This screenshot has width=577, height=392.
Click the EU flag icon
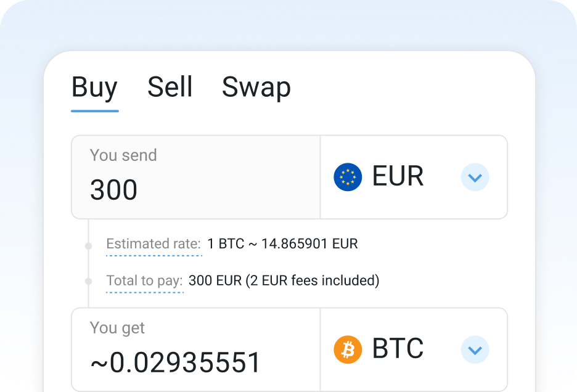(348, 178)
